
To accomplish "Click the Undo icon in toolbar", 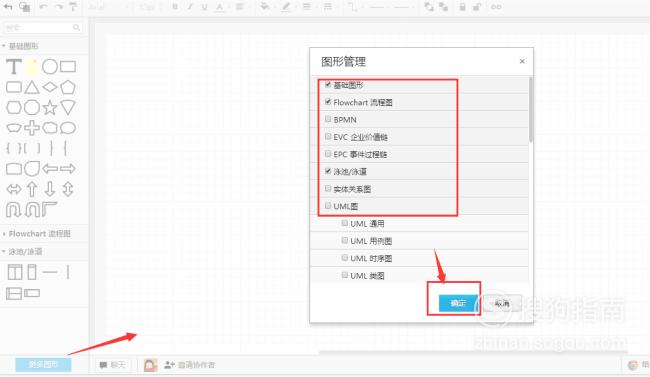I will tap(44, 7).
